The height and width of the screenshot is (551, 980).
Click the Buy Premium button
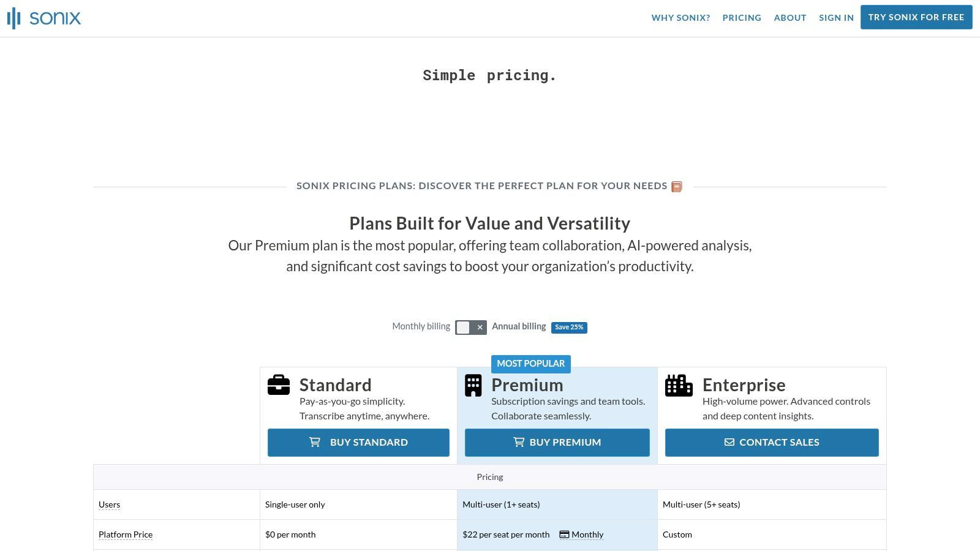tap(557, 442)
